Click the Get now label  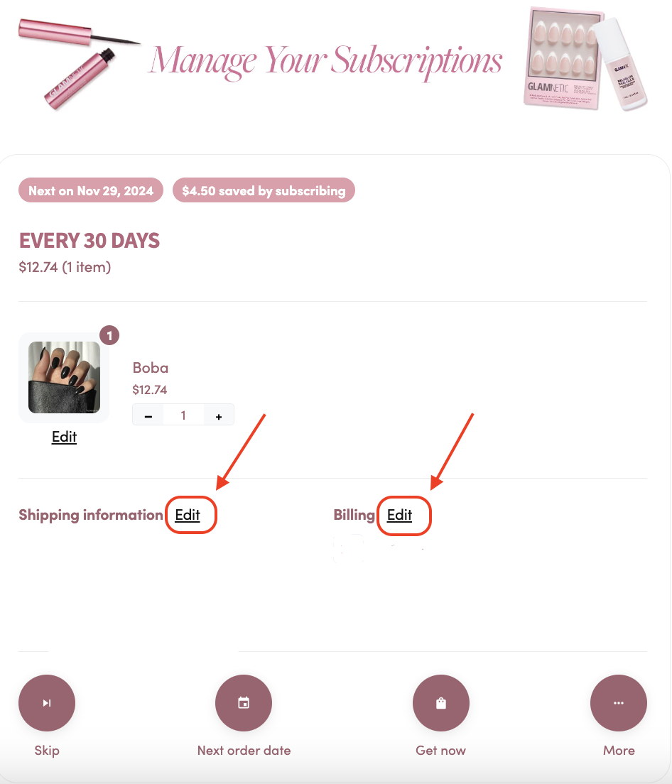441,751
